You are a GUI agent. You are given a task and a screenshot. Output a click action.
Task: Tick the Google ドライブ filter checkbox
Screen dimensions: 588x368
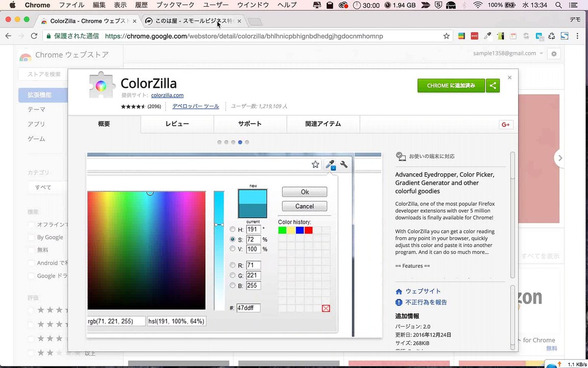tap(32, 275)
